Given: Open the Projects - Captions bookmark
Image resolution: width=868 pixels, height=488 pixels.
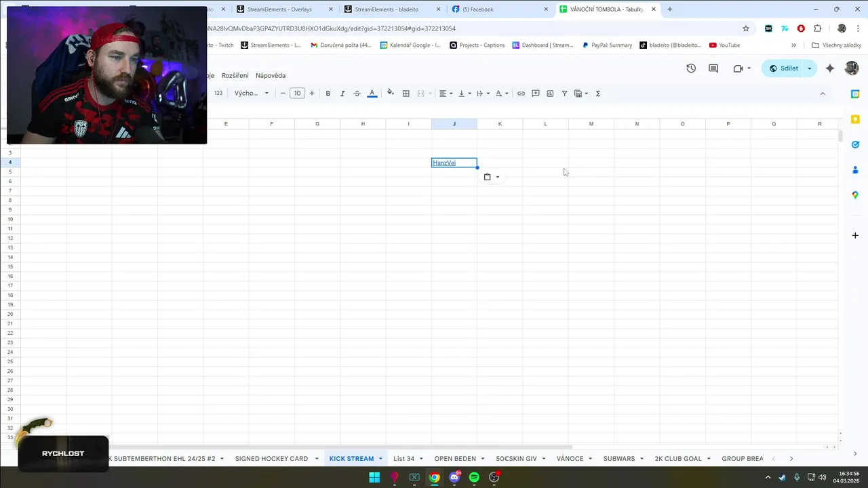Looking at the screenshot, I should click(477, 45).
